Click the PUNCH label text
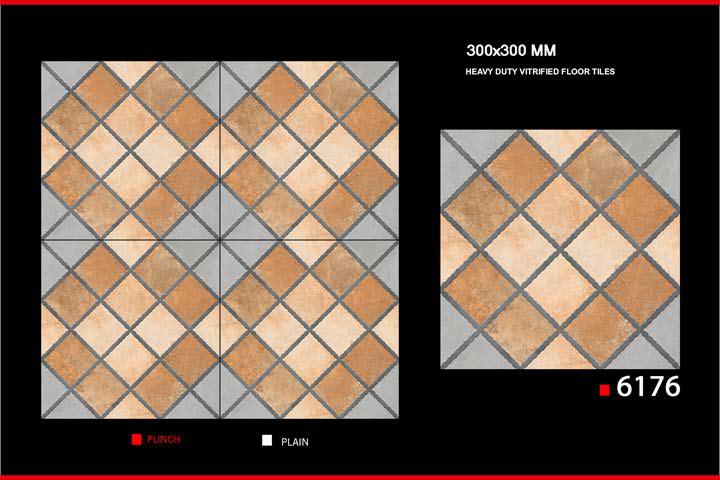 (x=163, y=439)
